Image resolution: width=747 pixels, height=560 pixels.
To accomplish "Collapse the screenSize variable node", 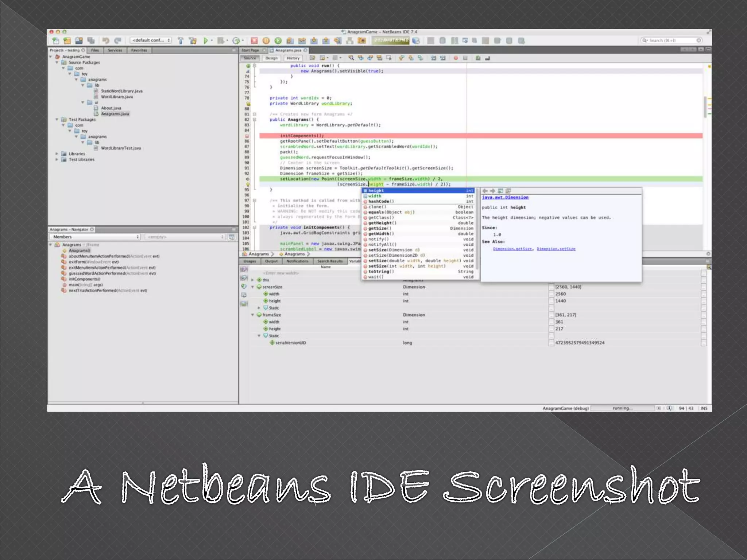I will [252, 287].
